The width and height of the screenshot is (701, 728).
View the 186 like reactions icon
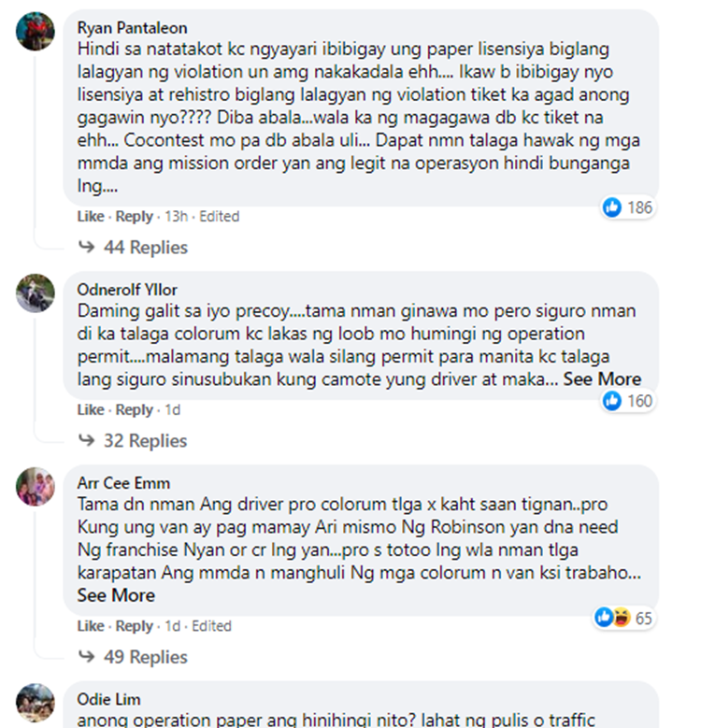tap(612, 207)
